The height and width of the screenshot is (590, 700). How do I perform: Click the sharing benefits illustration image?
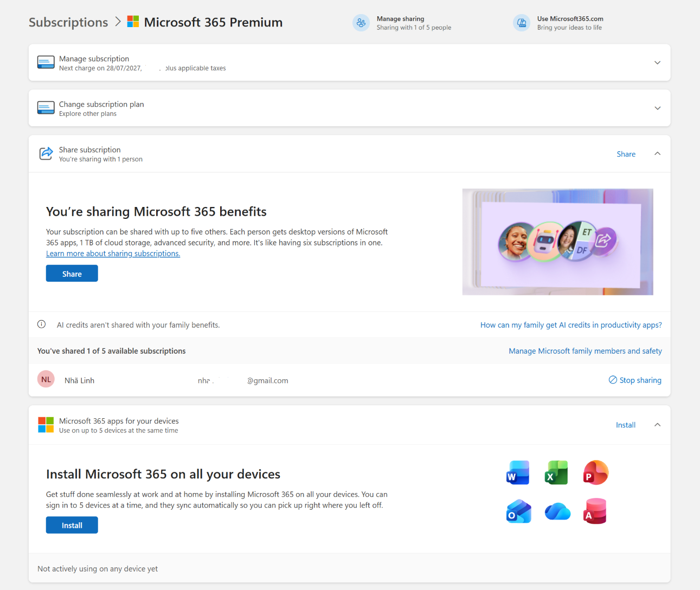557,242
